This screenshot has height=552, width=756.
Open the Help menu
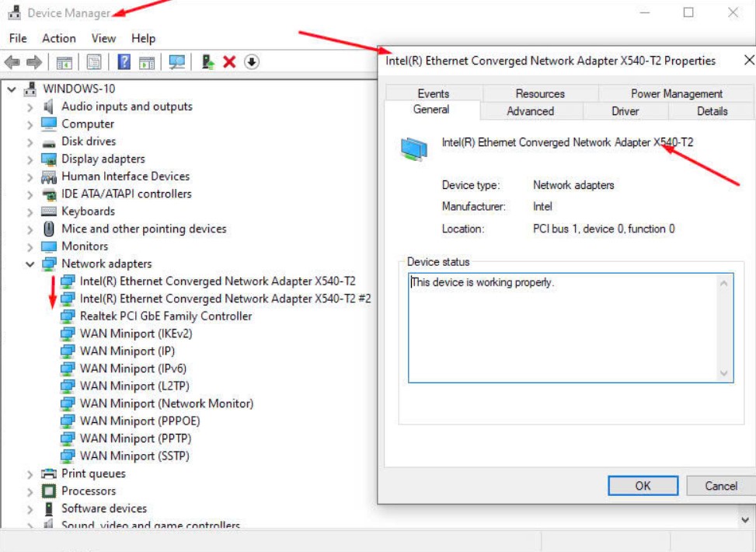pyautogui.click(x=143, y=38)
